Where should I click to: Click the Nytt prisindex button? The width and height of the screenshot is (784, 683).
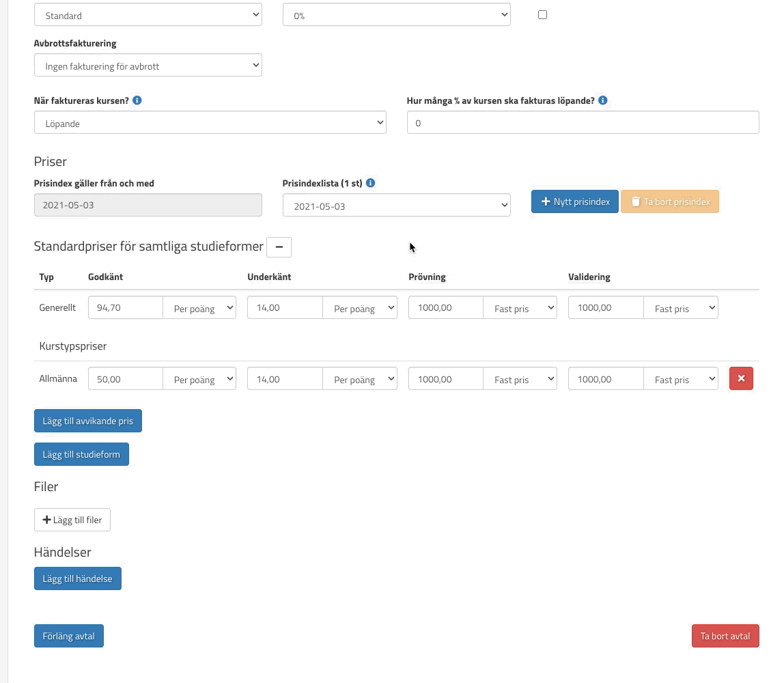[x=575, y=201]
